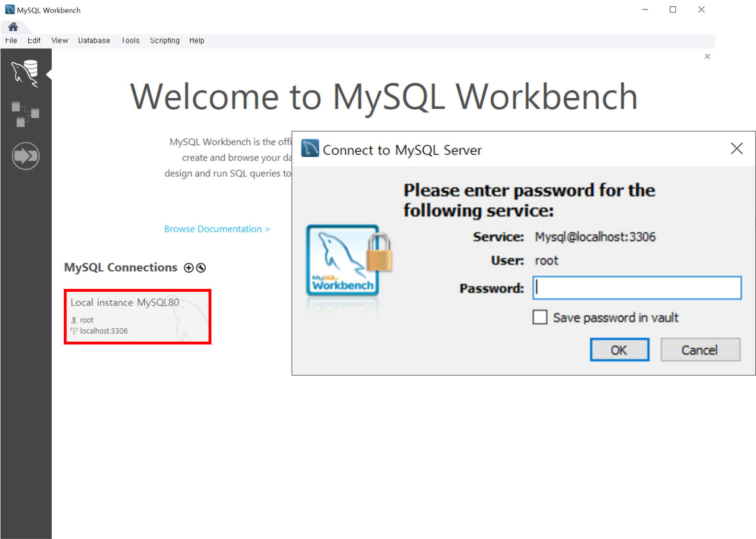
Task: Open the Models sidebar icon
Action: pyautogui.click(x=25, y=114)
